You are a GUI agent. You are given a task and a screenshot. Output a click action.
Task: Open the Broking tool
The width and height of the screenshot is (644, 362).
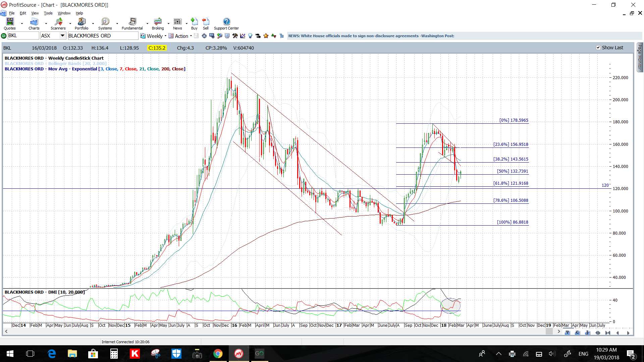(158, 23)
